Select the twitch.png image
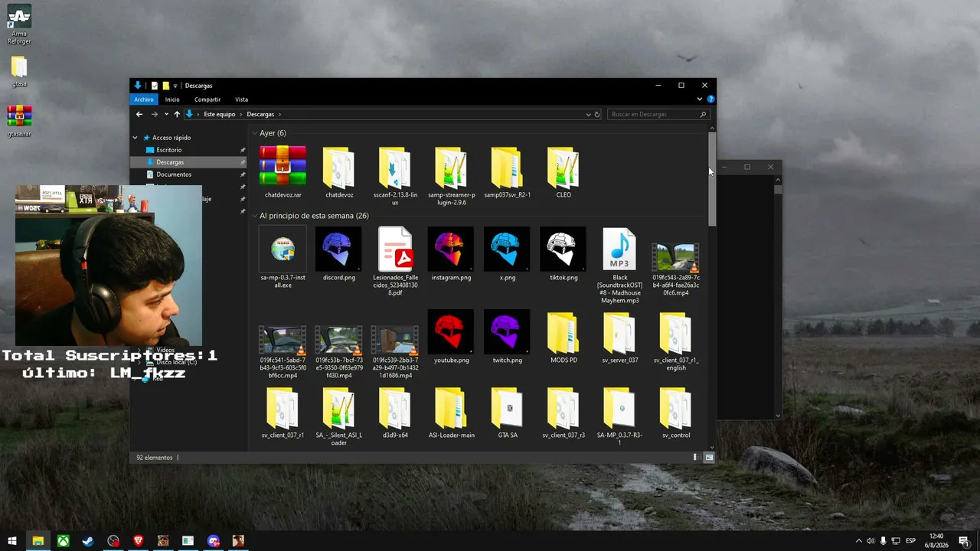This screenshot has height=551, width=980. pos(507,337)
